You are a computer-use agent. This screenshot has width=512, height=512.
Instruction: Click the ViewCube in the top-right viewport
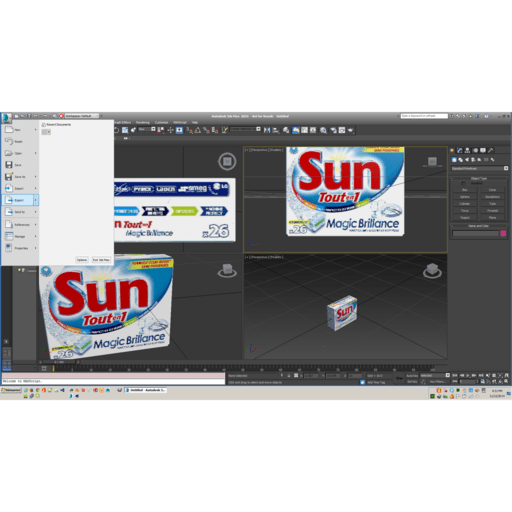tap(432, 162)
